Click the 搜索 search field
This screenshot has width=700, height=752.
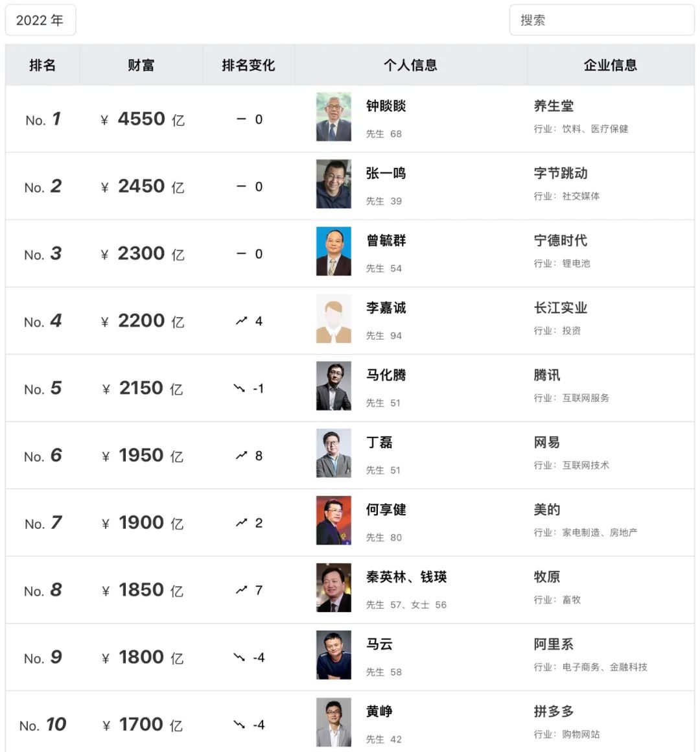pos(601,20)
